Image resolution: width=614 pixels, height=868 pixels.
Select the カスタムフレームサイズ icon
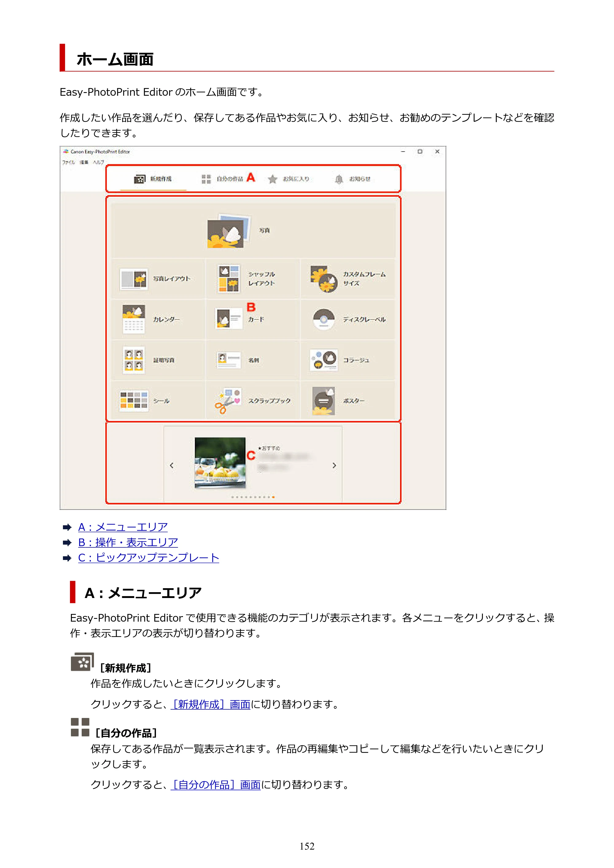click(x=324, y=279)
